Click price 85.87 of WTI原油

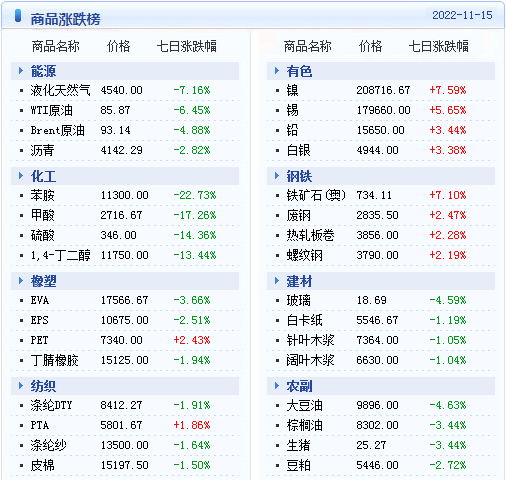tap(115, 110)
